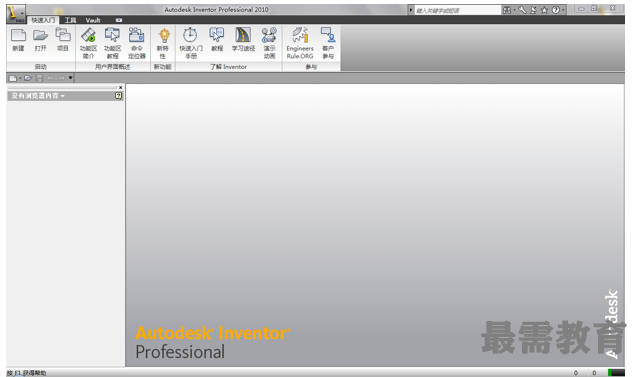633x377 pixels.
Task: Switch to the Vault ribbon tab
Action: (x=93, y=20)
